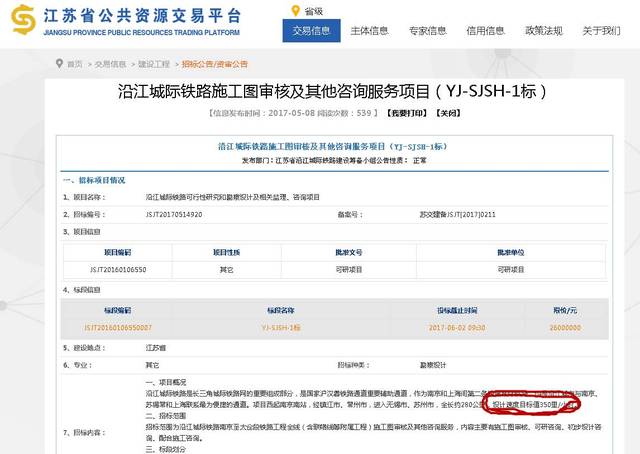This screenshot has height=454, width=640.
Task: Click 招标公告/资审公告 breadcrumb link
Action: tap(215, 64)
